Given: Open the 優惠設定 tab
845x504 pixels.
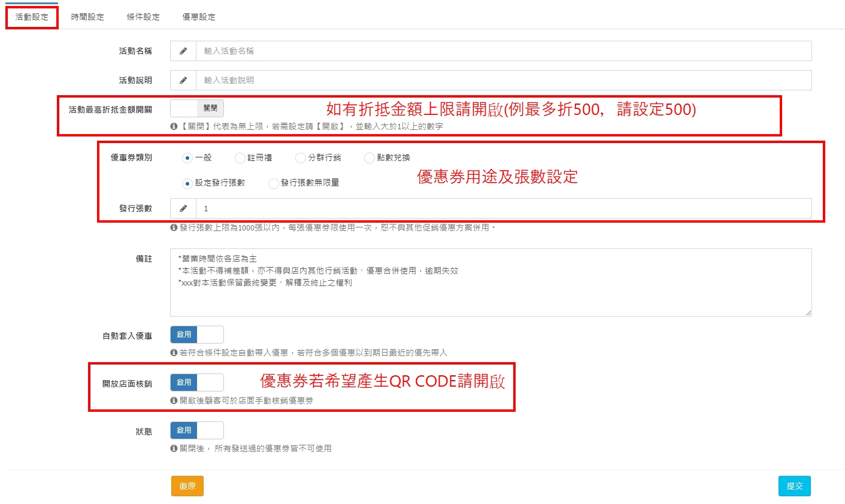Looking at the screenshot, I should 199,17.
